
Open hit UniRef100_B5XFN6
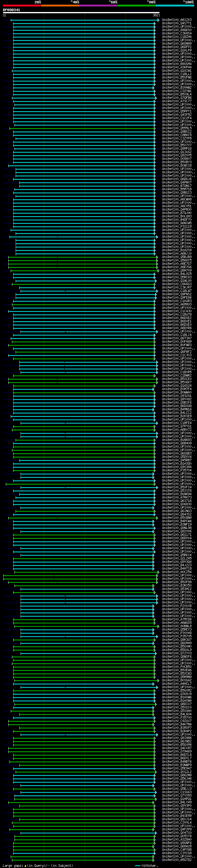pyautogui.click(x=177, y=78)
